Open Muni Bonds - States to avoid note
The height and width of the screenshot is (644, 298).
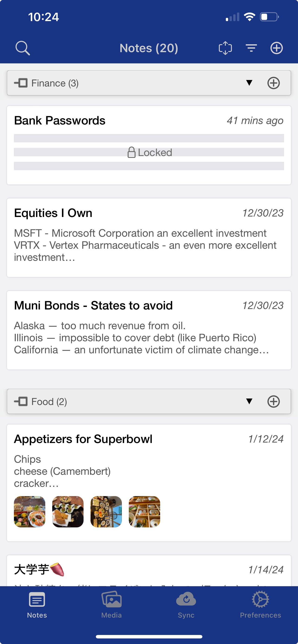(149, 330)
